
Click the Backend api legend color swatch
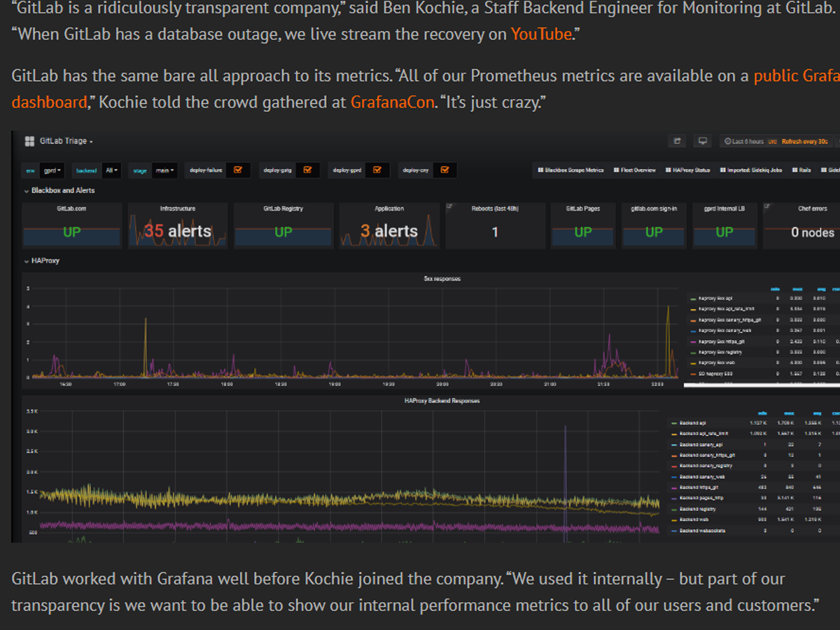point(674,423)
